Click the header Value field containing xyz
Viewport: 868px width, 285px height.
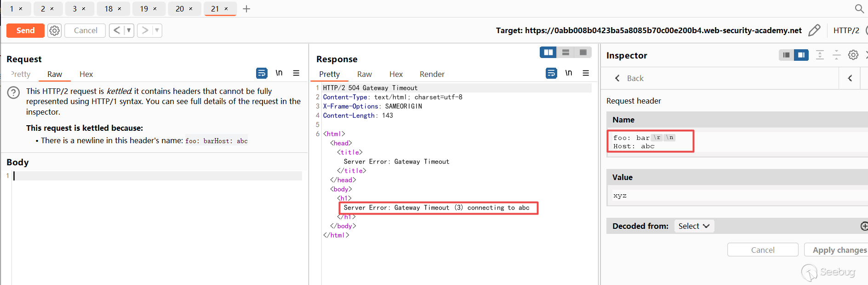736,196
